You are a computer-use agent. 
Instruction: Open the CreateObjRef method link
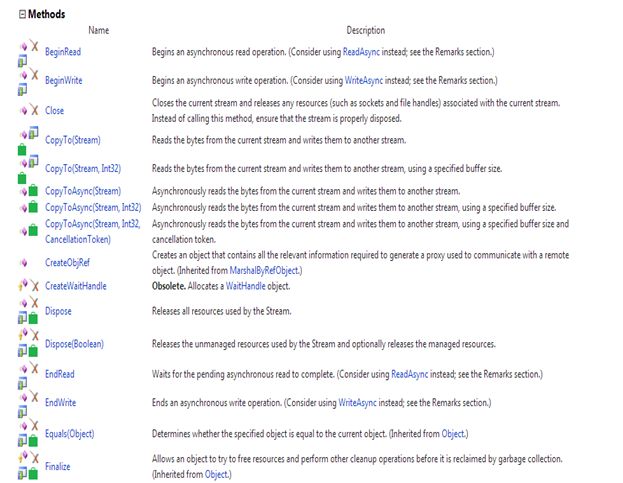(x=67, y=263)
